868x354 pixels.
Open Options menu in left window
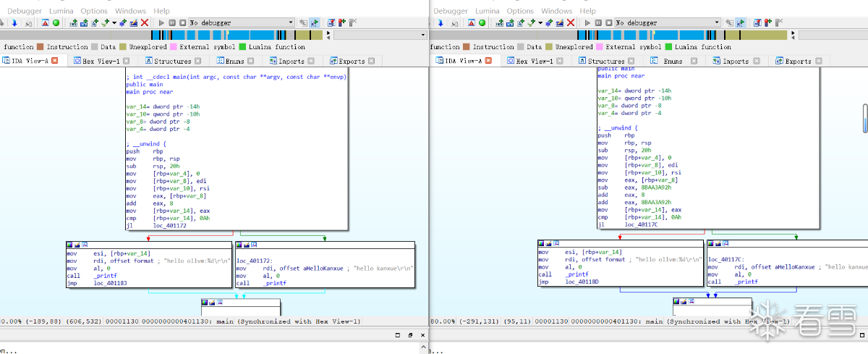pos(94,11)
